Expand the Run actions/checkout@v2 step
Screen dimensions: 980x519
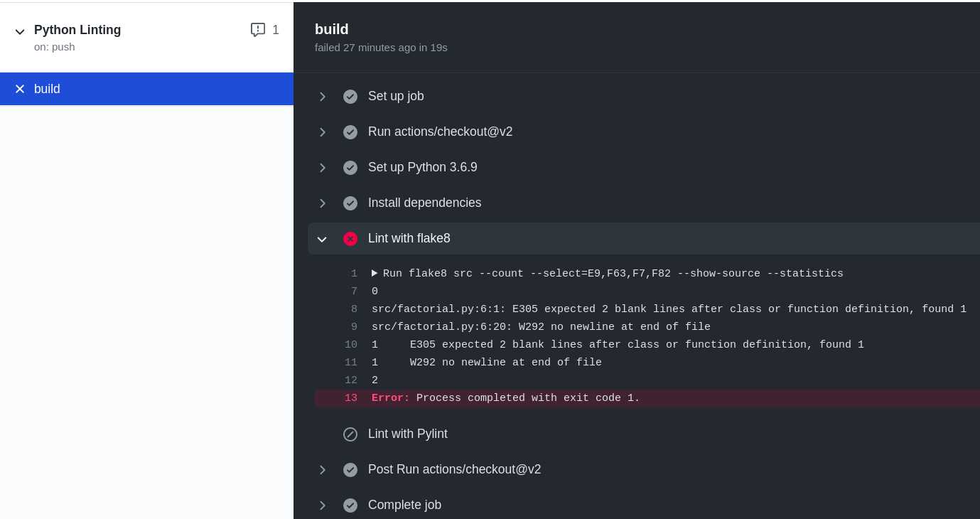point(323,132)
